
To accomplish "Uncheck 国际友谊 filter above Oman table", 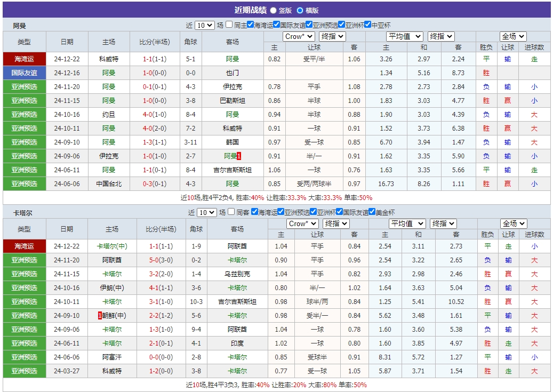I will point(276,24).
